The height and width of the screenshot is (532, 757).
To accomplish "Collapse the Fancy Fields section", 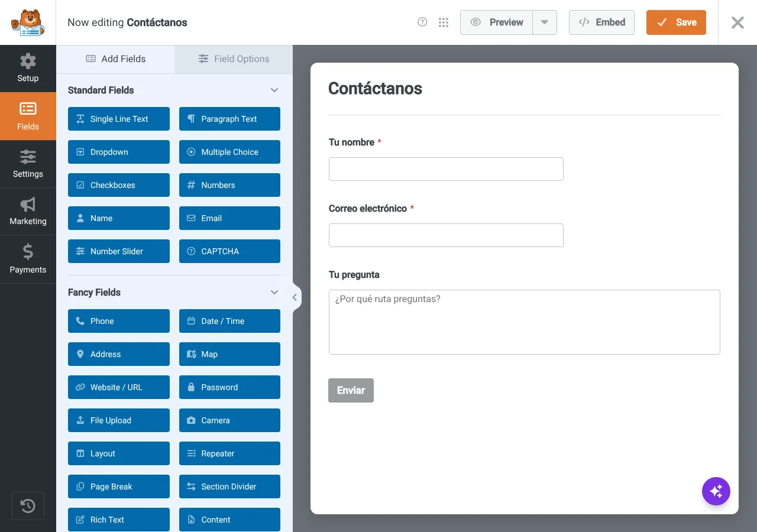I will (274, 293).
